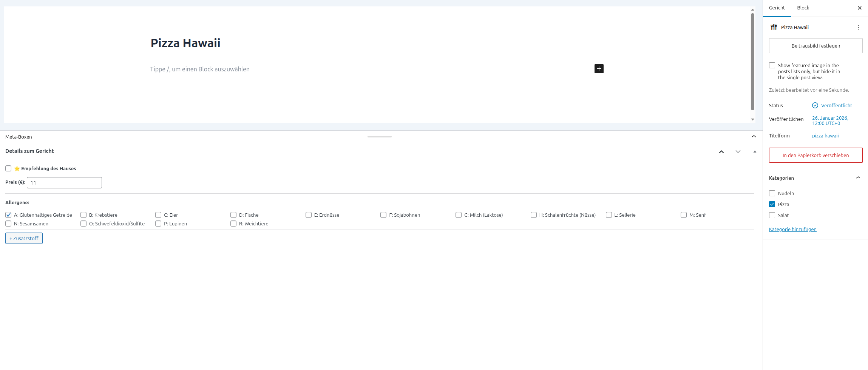Uncheck A: Glutenhaltiges Getreide allergen
Viewport: 868px width, 370px height.
pyautogui.click(x=8, y=215)
